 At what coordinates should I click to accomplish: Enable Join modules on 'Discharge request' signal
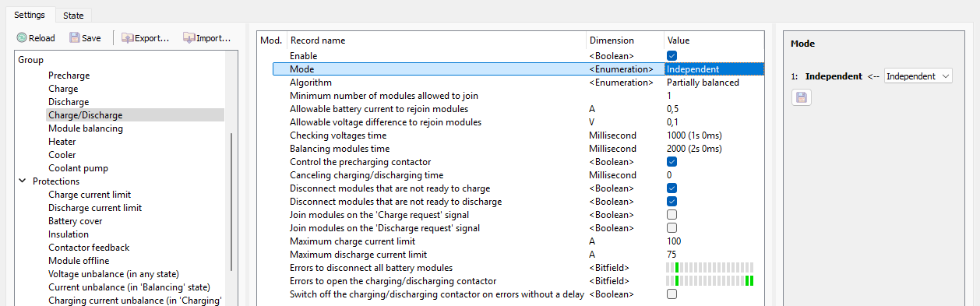coord(672,228)
